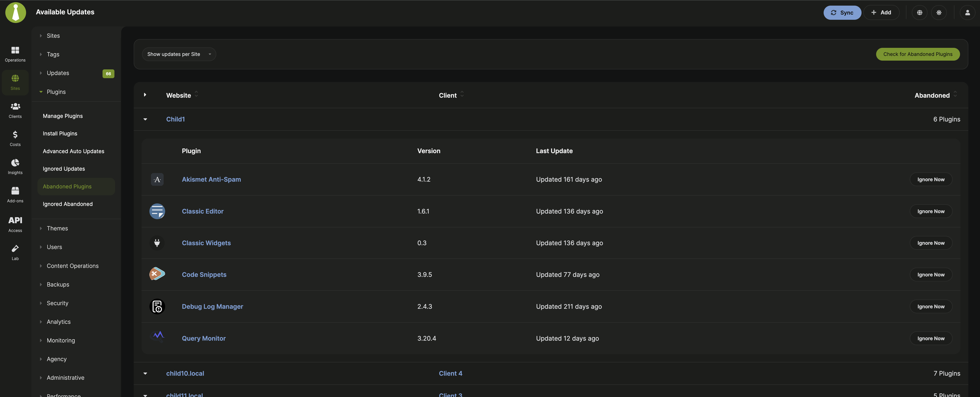Open the Show updates per Site dropdown
The height and width of the screenshot is (397, 980).
tap(179, 54)
